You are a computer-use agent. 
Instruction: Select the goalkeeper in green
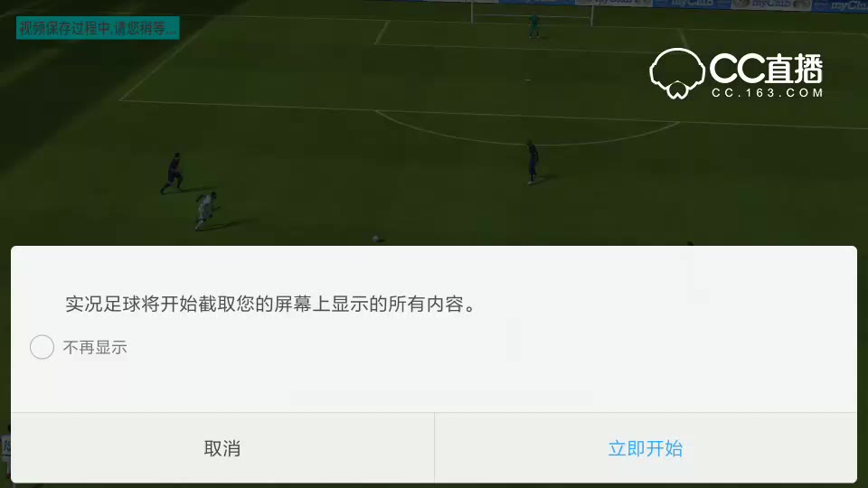tap(533, 25)
